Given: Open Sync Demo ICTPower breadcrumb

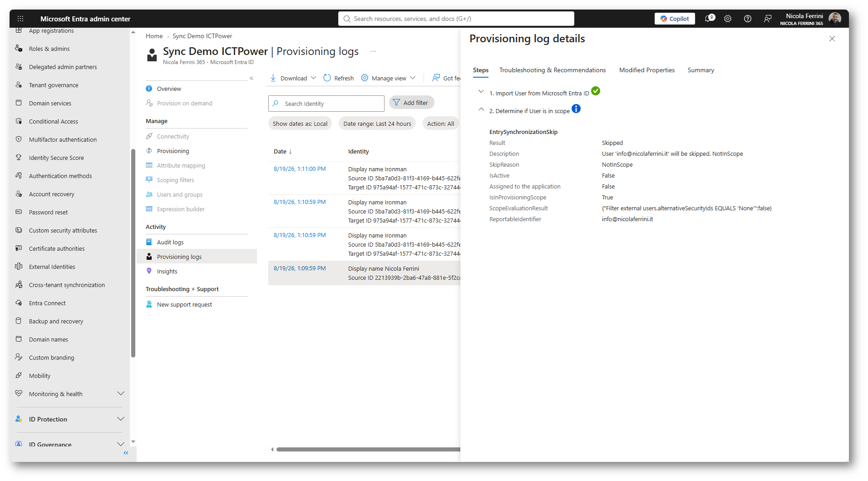Looking at the screenshot, I should tap(202, 36).
